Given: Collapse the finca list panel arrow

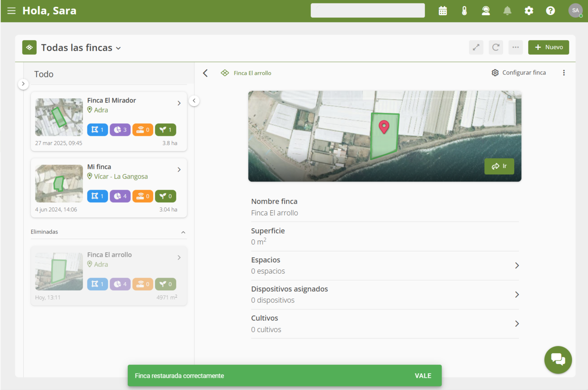Looking at the screenshot, I should 194,101.
